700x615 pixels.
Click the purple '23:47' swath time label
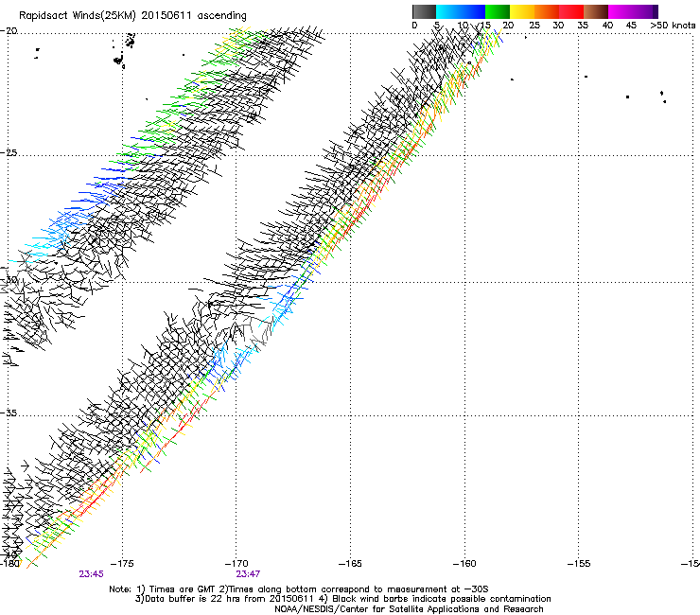(248, 574)
